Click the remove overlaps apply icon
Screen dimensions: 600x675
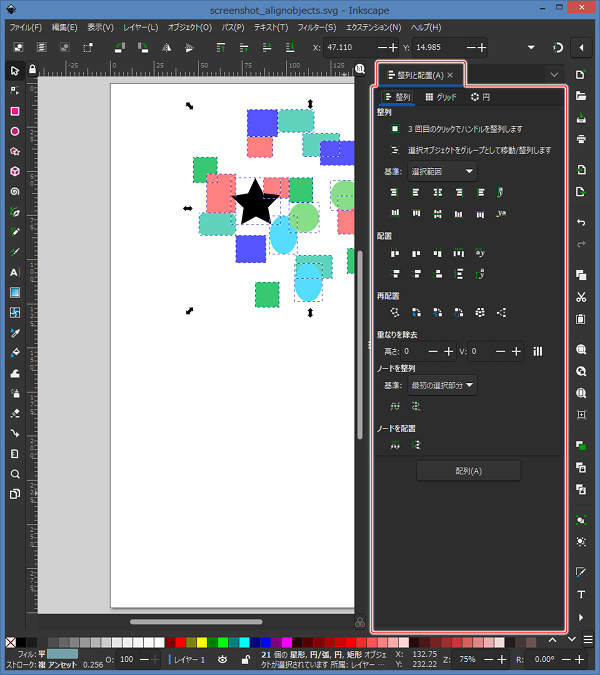pyautogui.click(x=538, y=351)
